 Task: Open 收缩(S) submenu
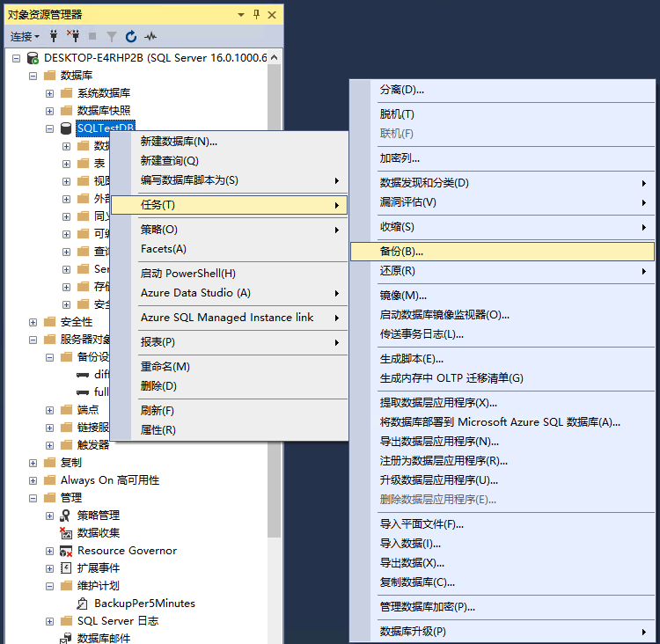pos(502,227)
